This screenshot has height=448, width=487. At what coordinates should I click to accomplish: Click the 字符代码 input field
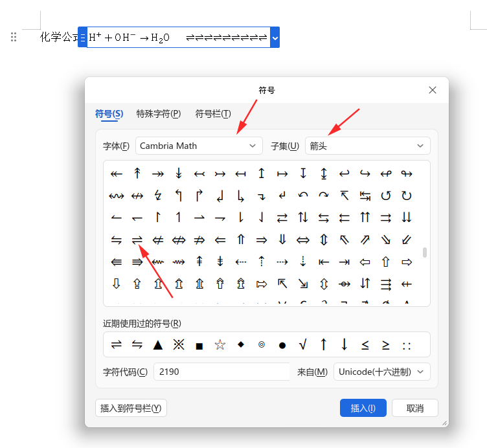[x=221, y=372]
